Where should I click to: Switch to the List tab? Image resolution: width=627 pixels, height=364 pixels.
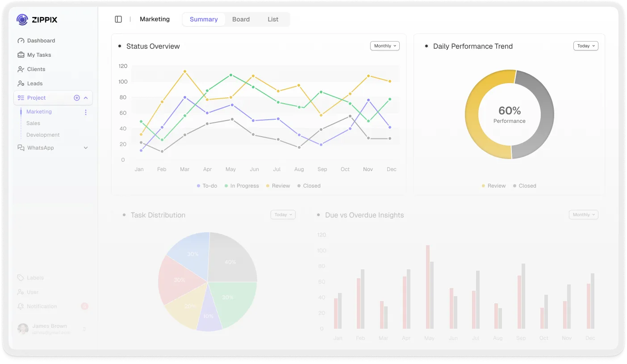click(x=273, y=19)
